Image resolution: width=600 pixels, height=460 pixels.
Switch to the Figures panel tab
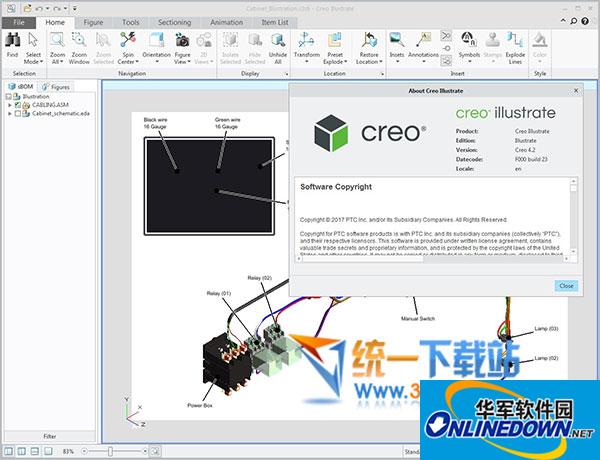click(x=56, y=87)
